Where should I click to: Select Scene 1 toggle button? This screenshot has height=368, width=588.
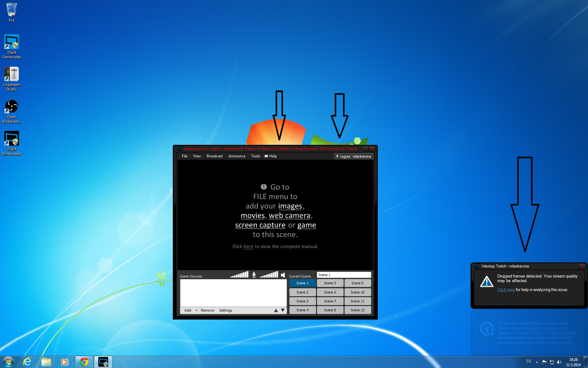302,283
